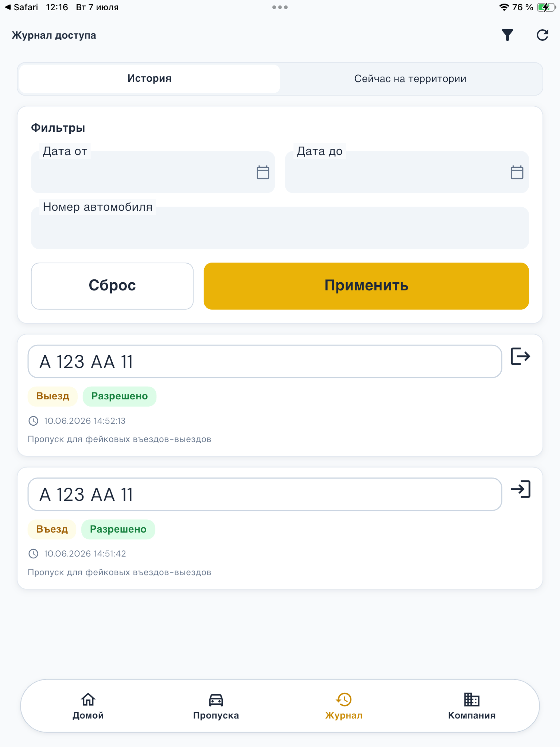
Task: Click the Сброс button
Action: (x=112, y=286)
